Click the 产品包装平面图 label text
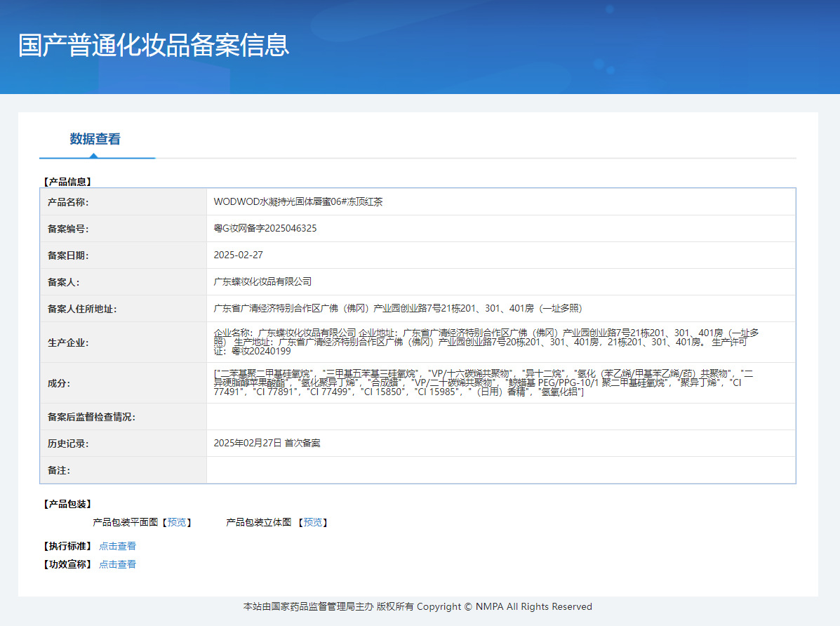 126,522
